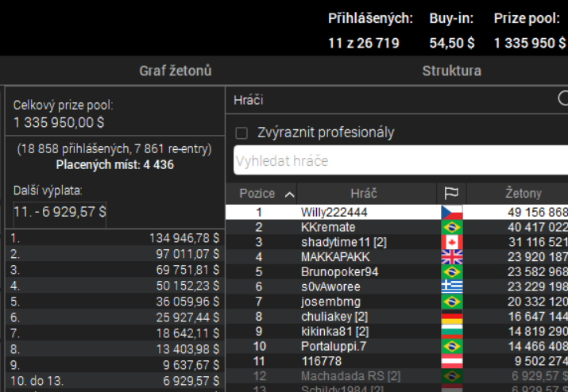Click the German flag beside chuliakey
Screen dimensions: 568x392
452,317
